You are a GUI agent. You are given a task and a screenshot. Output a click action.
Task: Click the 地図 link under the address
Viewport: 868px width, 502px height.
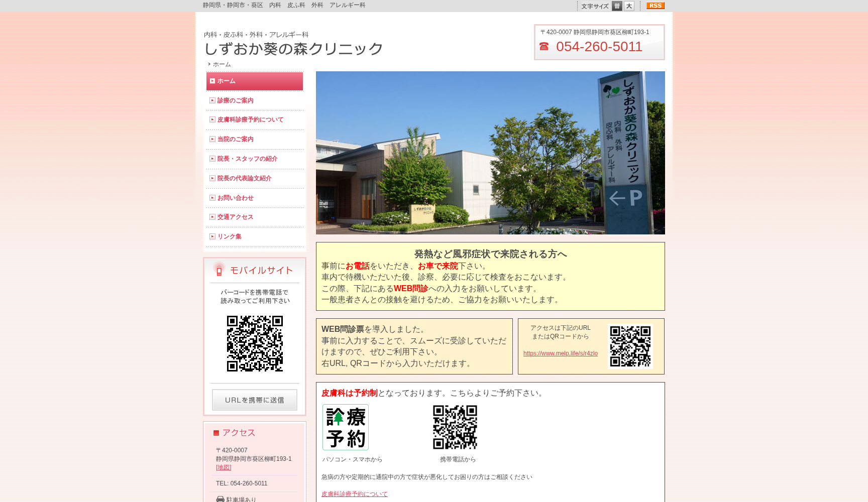click(x=223, y=467)
